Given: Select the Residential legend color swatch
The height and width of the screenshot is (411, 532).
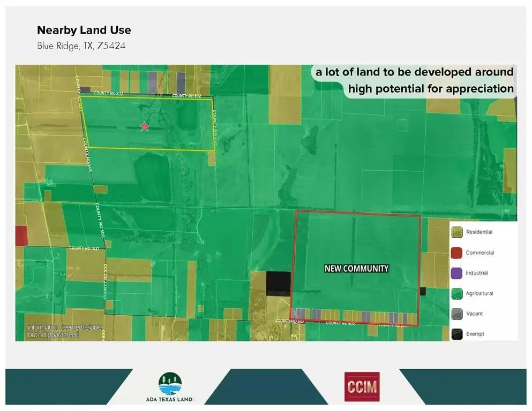Looking at the screenshot, I should 457,232.
